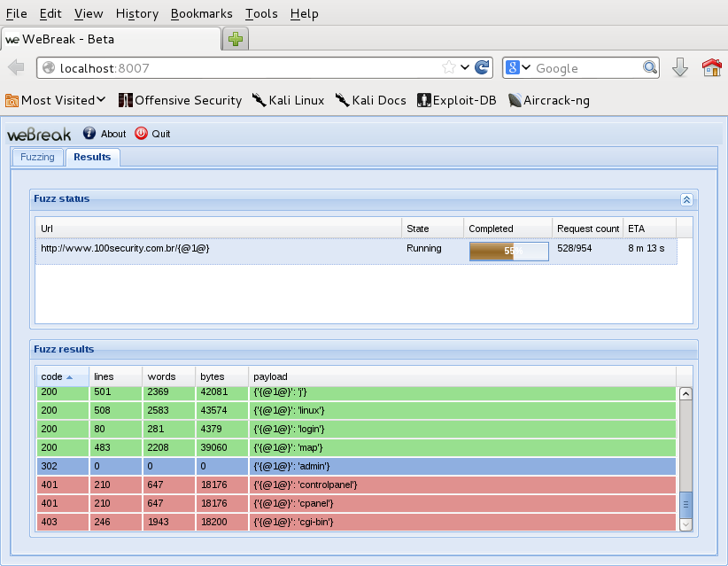Open the History menu
This screenshot has width=728, height=566.
click(137, 14)
